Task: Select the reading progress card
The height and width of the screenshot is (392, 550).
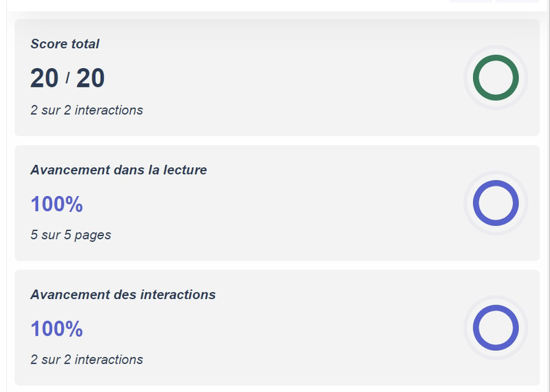Action: tap(275, 203)
